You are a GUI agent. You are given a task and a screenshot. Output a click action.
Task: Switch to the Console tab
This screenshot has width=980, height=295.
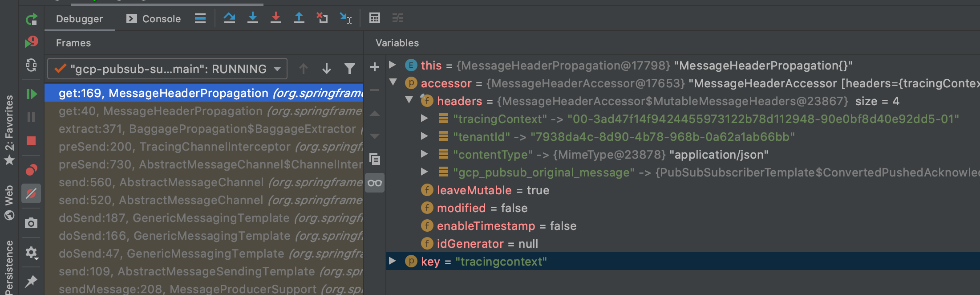[154, 19]
